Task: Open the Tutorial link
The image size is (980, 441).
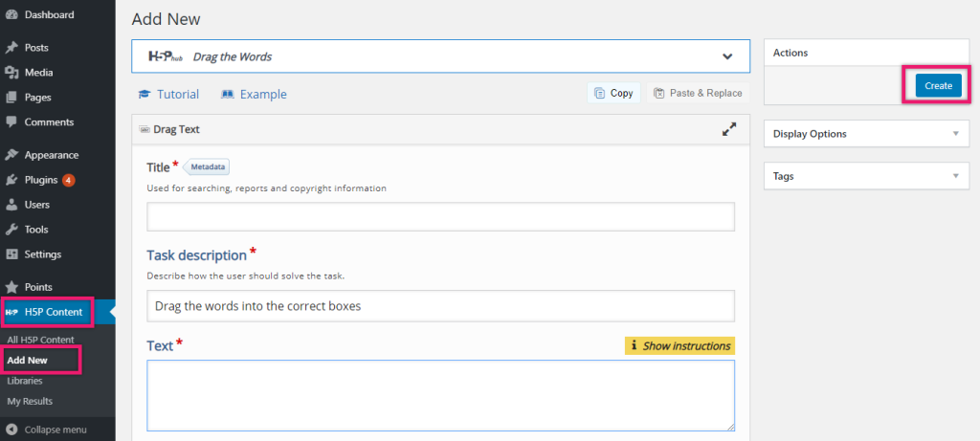Action: pos(168,94)
